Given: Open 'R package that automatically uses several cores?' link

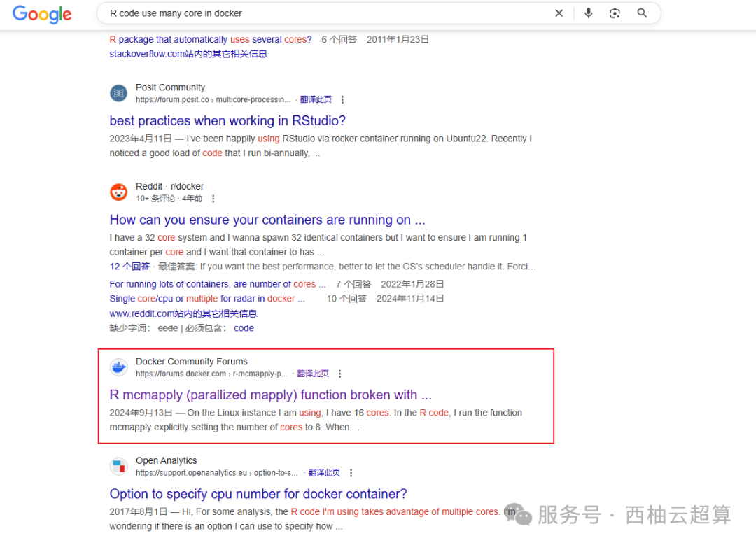Looking at the screenshot, I should [211, 39].
